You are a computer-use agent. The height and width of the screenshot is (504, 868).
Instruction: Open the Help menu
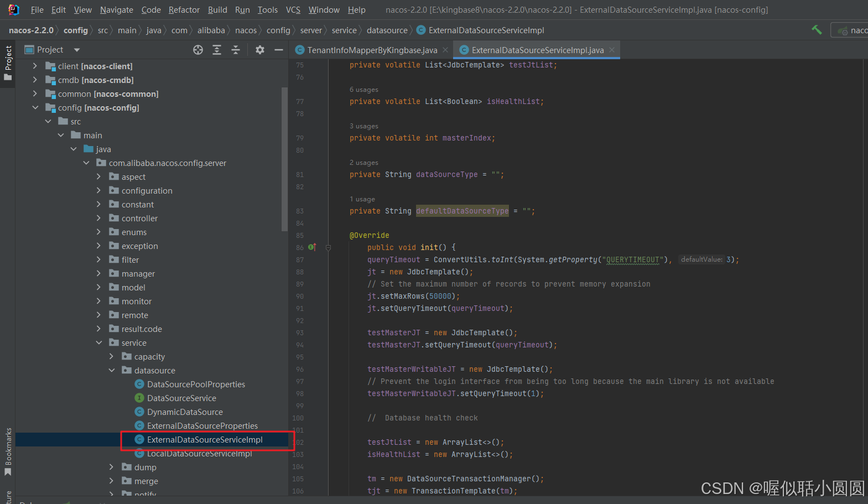coord(357,10)
